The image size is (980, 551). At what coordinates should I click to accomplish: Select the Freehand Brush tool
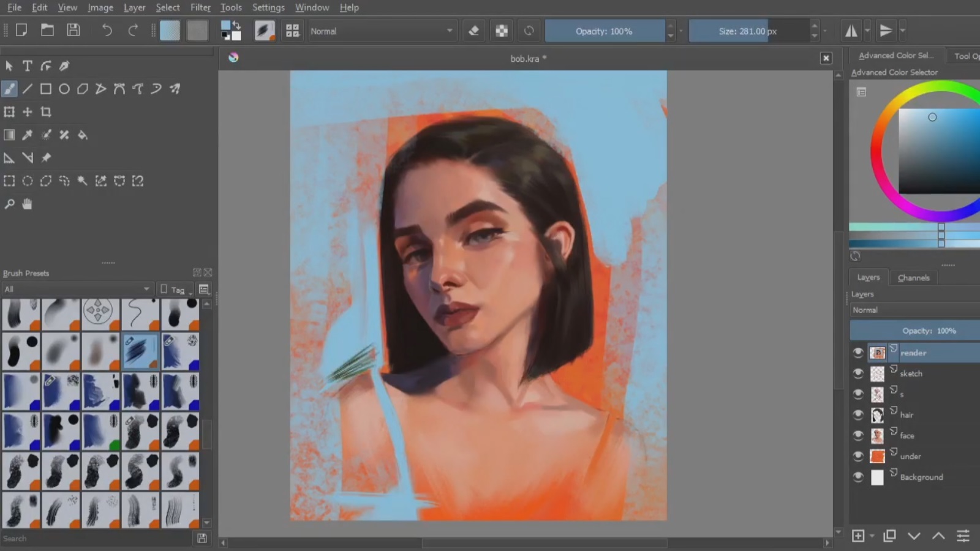tap(9, 89)
